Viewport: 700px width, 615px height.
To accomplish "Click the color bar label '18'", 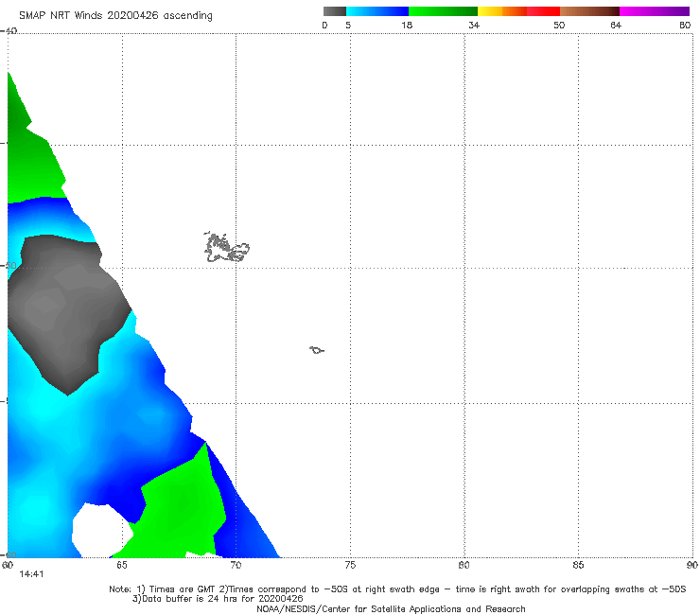I will [x=407, y=25].
